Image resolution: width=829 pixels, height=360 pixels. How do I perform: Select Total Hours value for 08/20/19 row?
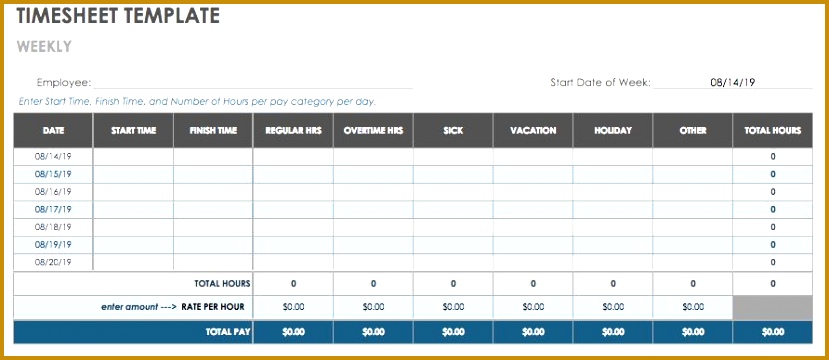tap(772, 262)
